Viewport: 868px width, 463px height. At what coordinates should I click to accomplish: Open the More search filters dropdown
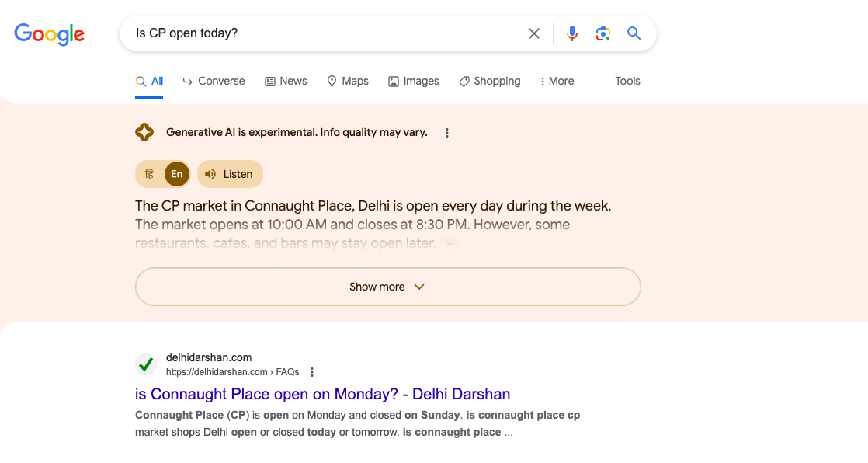(x=557, y=81)
